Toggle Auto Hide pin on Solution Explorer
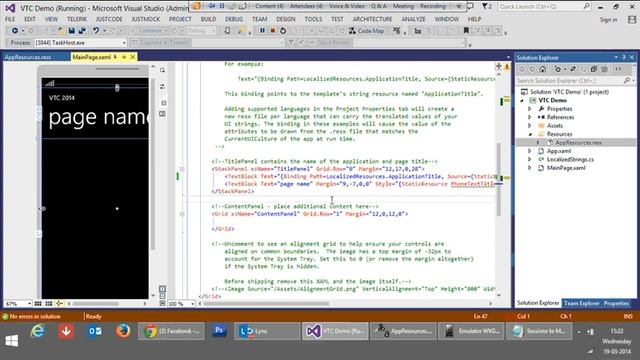 click(x=623, y=58)
